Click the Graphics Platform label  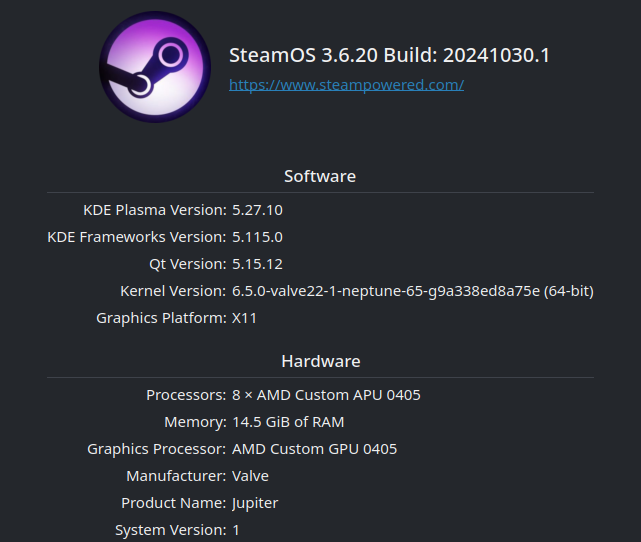tap(161, 318)
